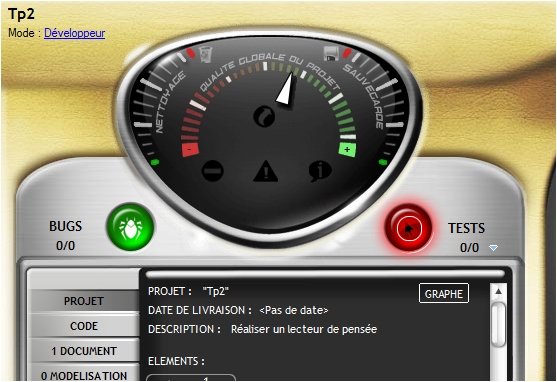Click the red minus quality square

click(x=190, y=149)
